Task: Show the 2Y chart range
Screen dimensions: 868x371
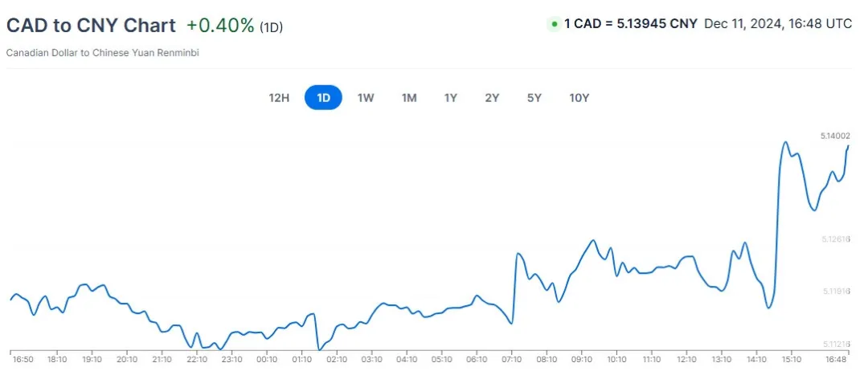Action: tap(492, 99)
